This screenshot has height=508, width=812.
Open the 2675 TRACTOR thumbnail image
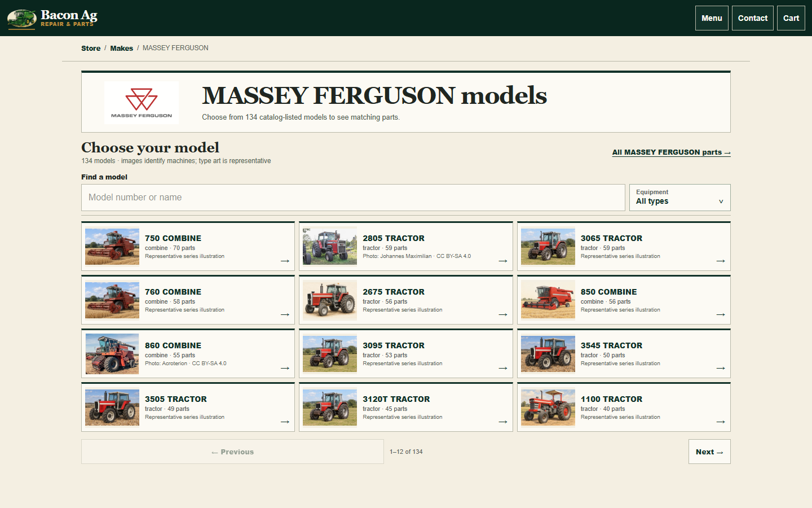330,300
